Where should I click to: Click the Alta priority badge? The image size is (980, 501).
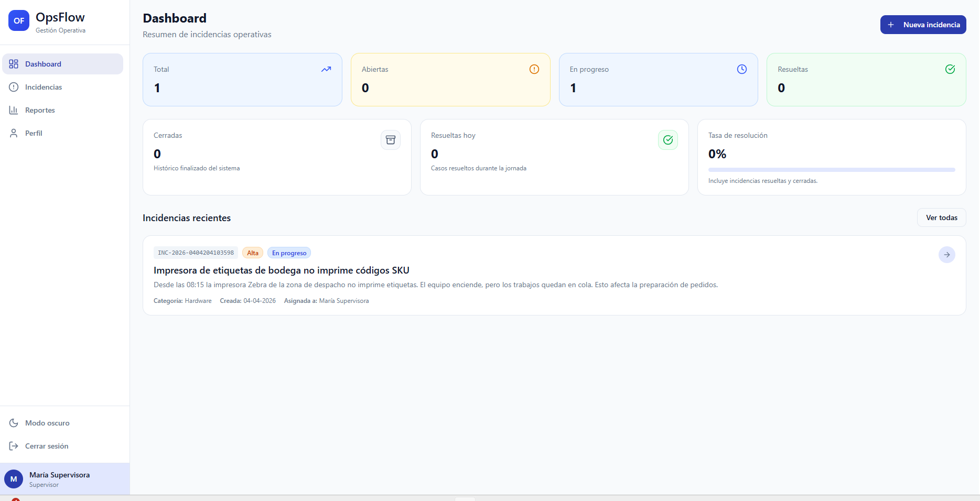253,253
